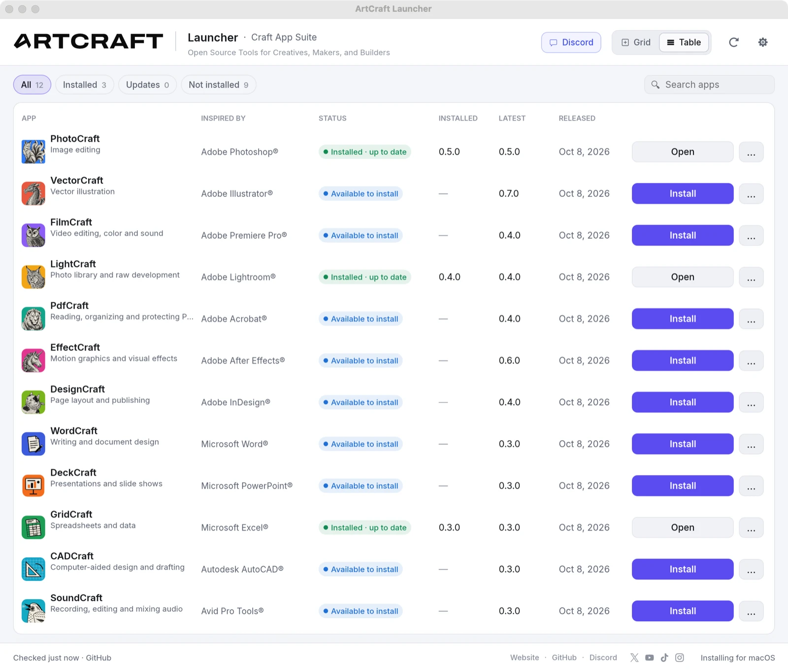The width and height of the screenshot is (788, 672).
Task: Open the PhotoCraft app
Action: [x=683, y=152]
